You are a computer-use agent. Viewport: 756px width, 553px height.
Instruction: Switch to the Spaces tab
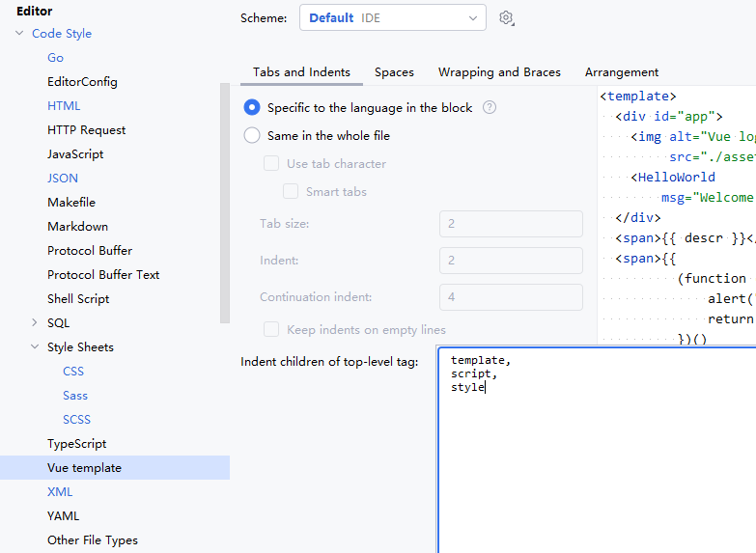tap(394, 72)
